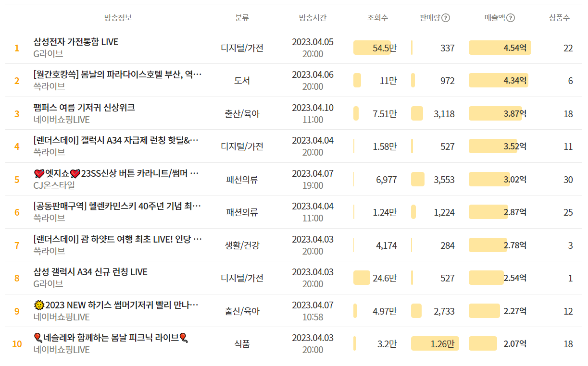Click broadcast time 19:00

click(x=313, y=185)
